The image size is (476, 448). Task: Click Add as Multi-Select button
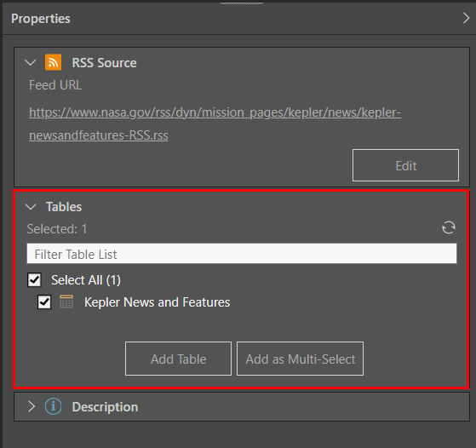tap(300, 359)
